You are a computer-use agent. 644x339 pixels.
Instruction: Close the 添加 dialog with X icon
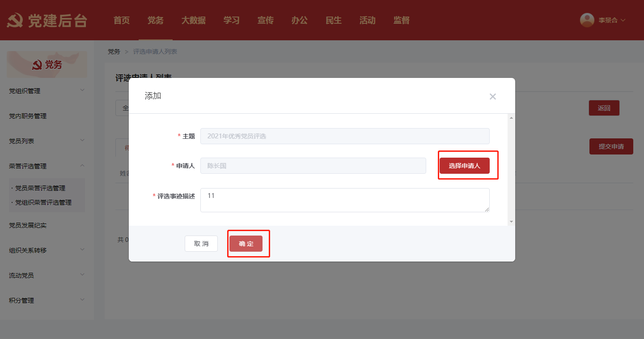[x=492, y=96]
